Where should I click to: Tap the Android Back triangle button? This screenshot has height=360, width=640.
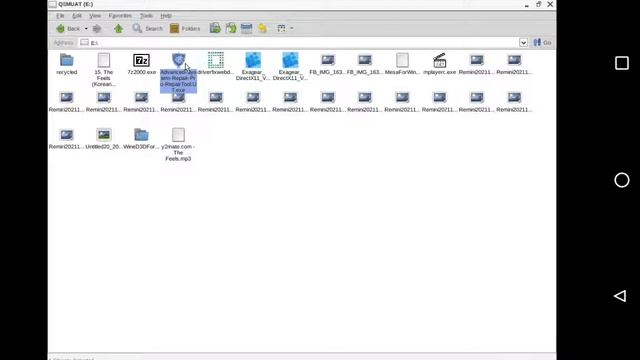620,296
